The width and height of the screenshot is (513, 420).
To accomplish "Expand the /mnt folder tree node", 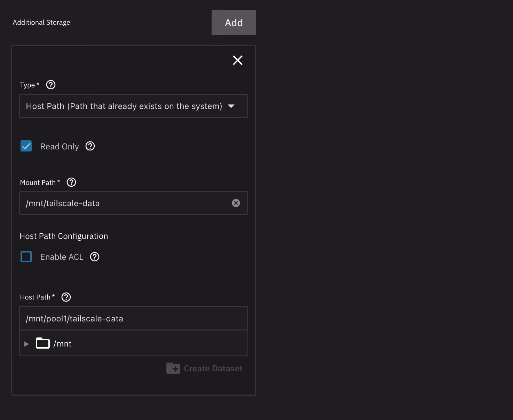I will (x=26, y=344).
